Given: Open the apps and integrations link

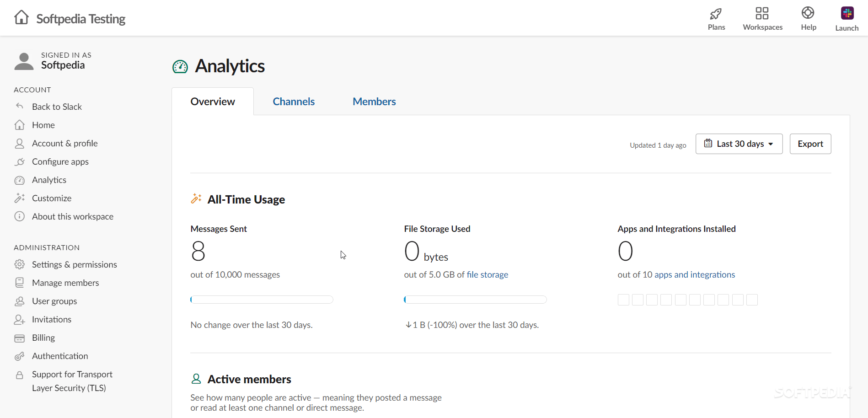Looking at the screenshot, I should tap(694, 275).
